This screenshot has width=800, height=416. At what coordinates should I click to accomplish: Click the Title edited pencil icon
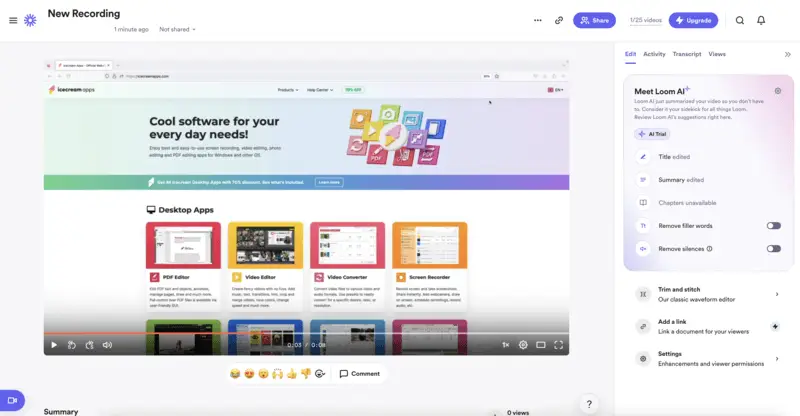pyautogui.click(x=643, y=157)
